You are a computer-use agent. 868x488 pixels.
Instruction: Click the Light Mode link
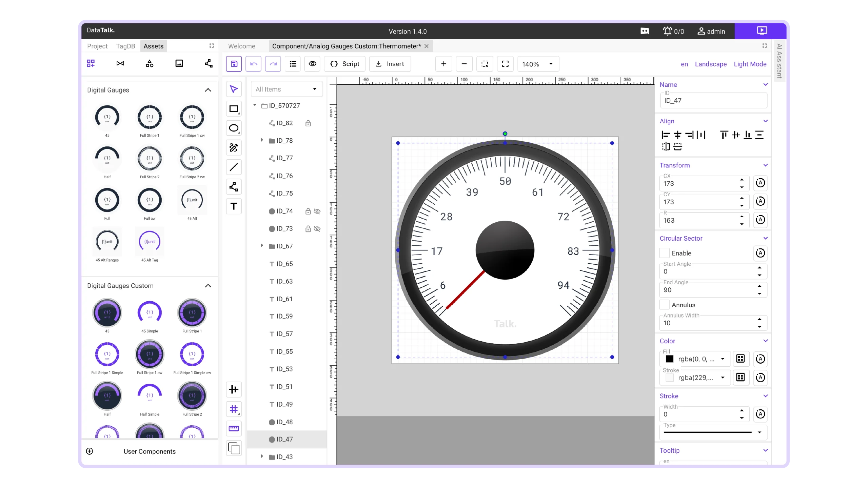pos(750,64)
